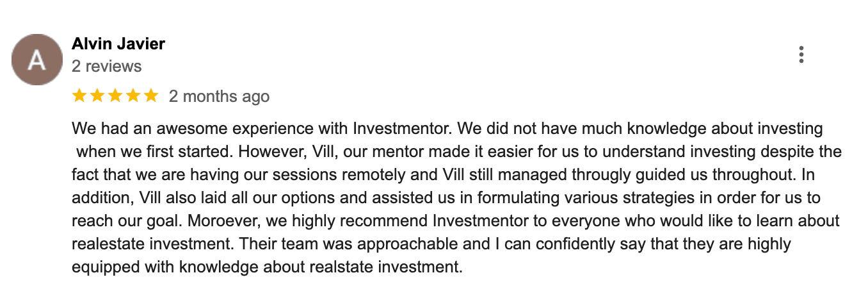Click the first rating star

[79, 96]
